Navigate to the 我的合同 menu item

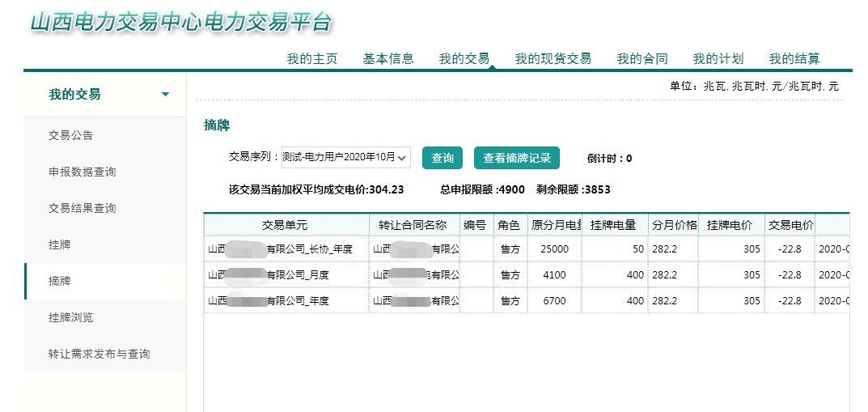(642, 58)
